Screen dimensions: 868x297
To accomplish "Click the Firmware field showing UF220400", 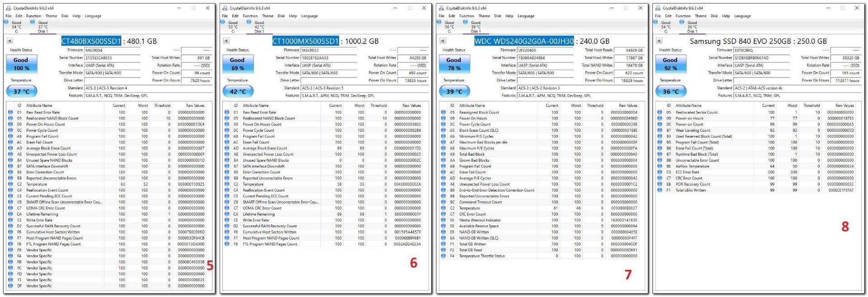I will coord(545,50).
